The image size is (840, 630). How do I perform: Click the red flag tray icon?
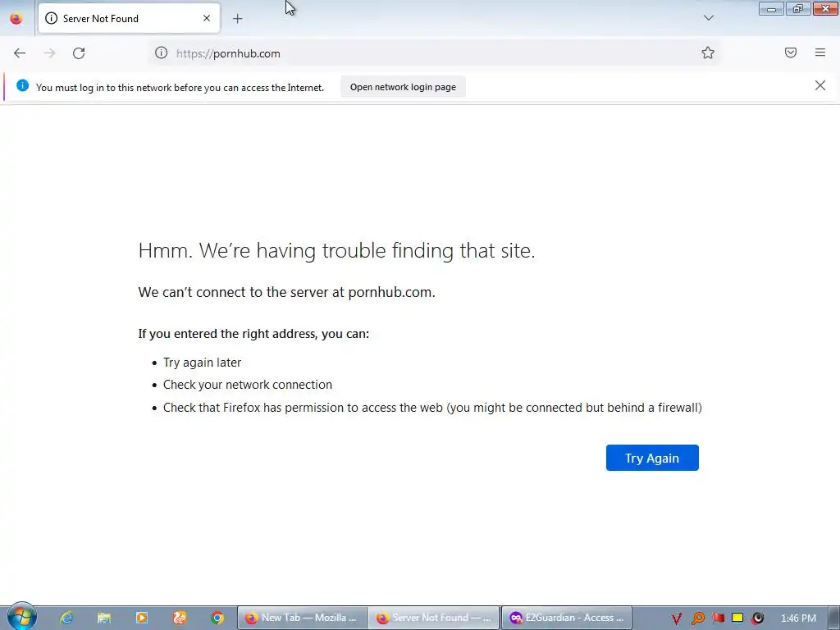tap(719, 619)
